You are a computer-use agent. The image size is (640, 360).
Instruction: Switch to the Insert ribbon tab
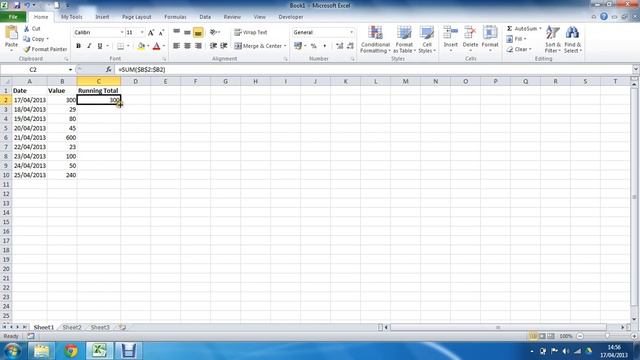click(x=102, y=17)
